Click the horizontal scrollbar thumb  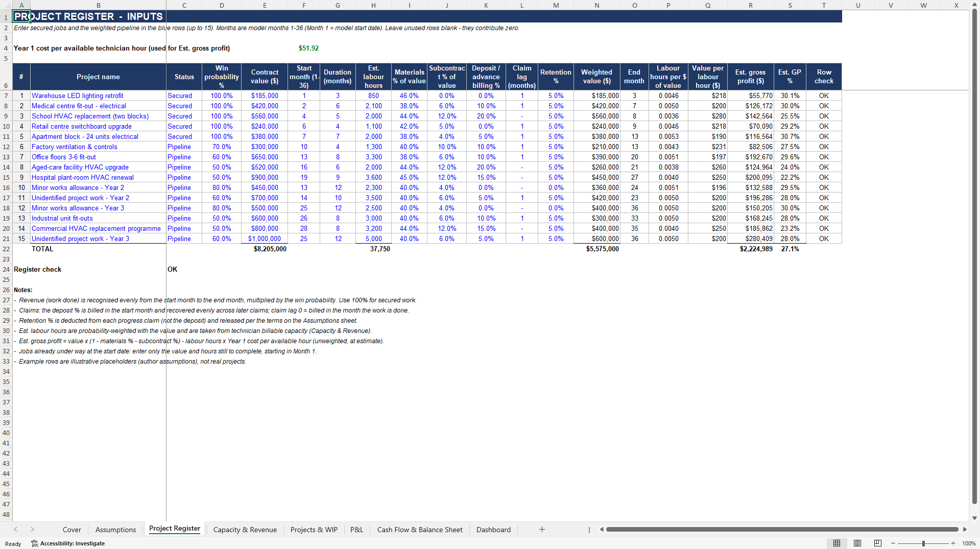[782, 530]
